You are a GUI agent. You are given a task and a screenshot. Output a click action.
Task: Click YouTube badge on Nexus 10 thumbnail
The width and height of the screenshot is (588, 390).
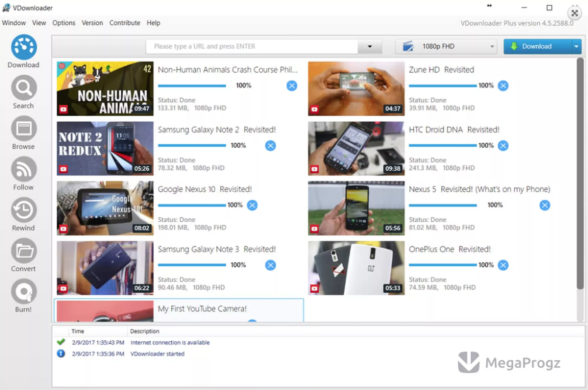coord(63,229)
